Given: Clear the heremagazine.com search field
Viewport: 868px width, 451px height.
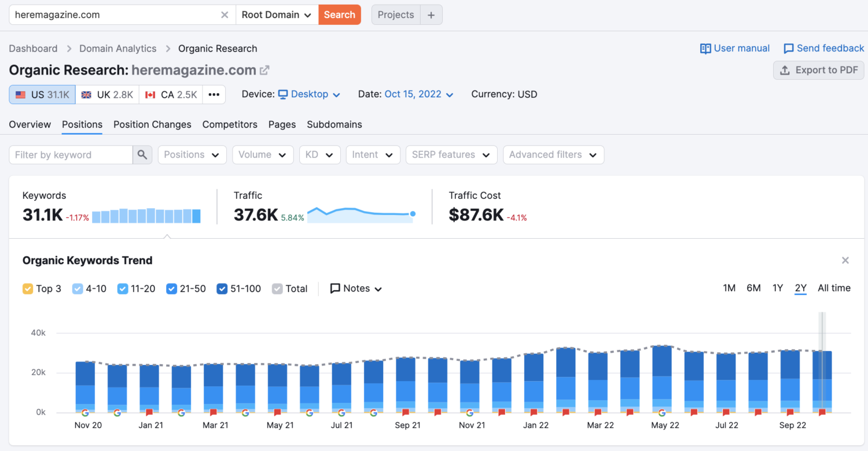Looking at the screenshot, I should click(x=225, y=15).
